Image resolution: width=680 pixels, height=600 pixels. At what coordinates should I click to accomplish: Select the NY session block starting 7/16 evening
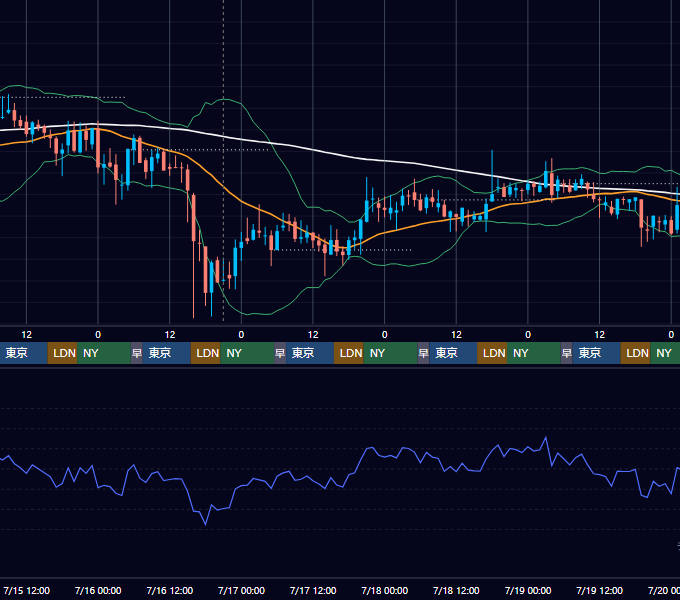(247, 353)
